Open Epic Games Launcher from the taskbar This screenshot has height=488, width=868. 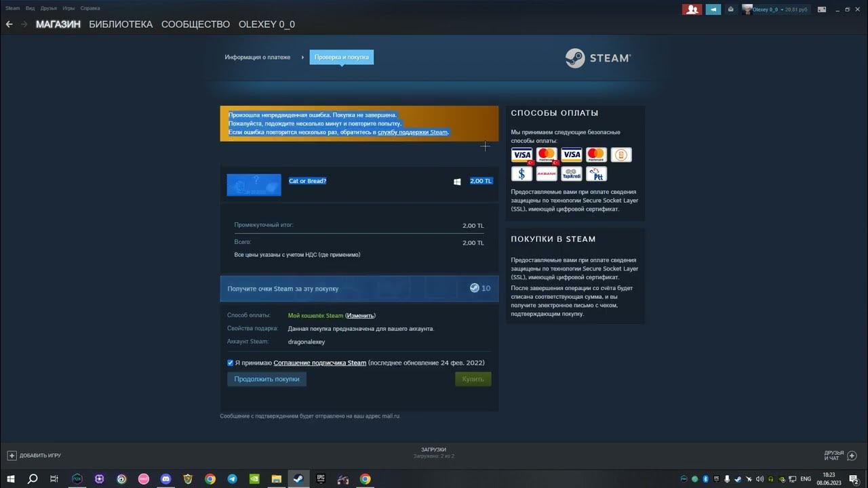[321, 479]
